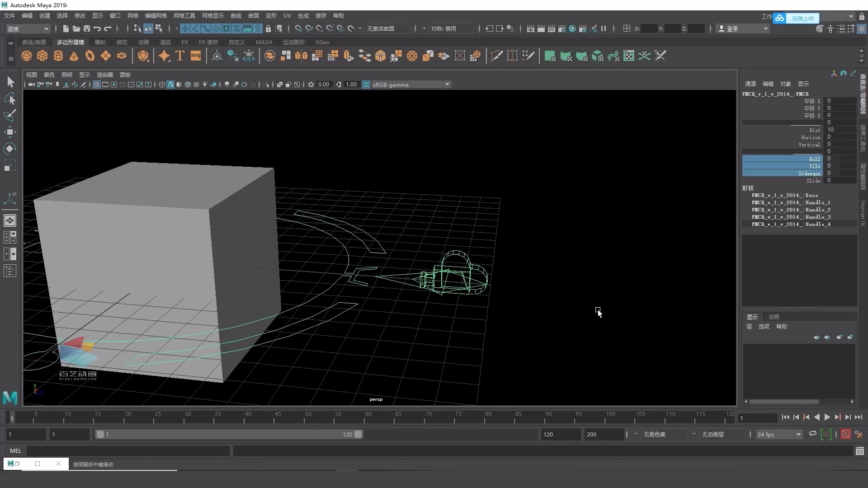Viewport: 868px width, 488px height.
Task: Create a polygon cylinder from the shelf
Action: coord(58,56)
